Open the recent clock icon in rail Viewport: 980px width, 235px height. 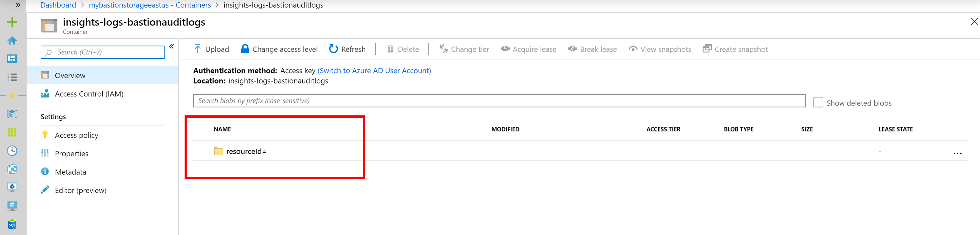tap(12, 150)
